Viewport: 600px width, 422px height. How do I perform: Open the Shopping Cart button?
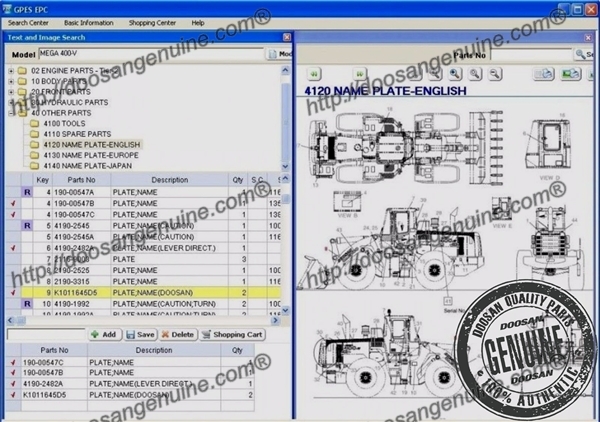[x=232, y=334]
